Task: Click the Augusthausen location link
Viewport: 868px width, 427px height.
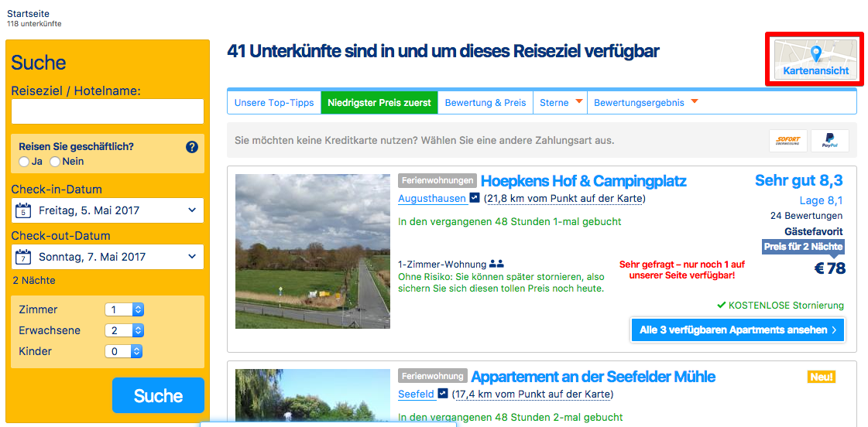Action: coord(432,198)
